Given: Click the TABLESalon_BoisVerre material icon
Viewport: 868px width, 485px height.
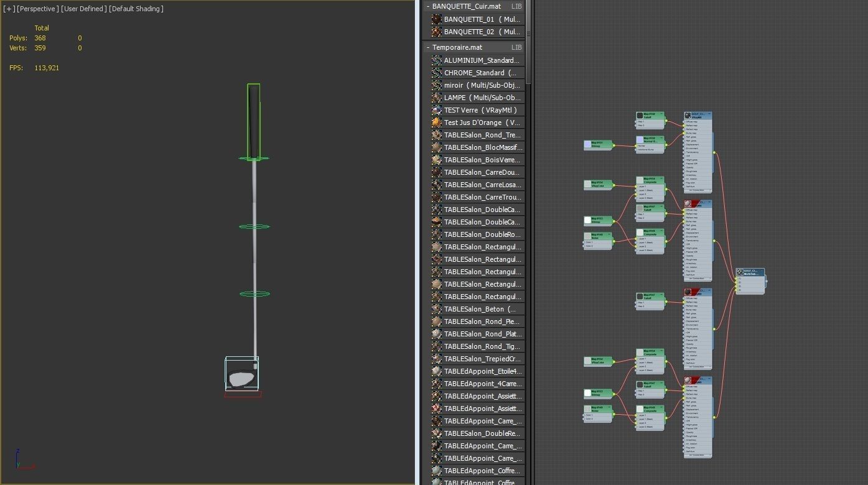Looking at the screenshot, I should tap(437, 160).
